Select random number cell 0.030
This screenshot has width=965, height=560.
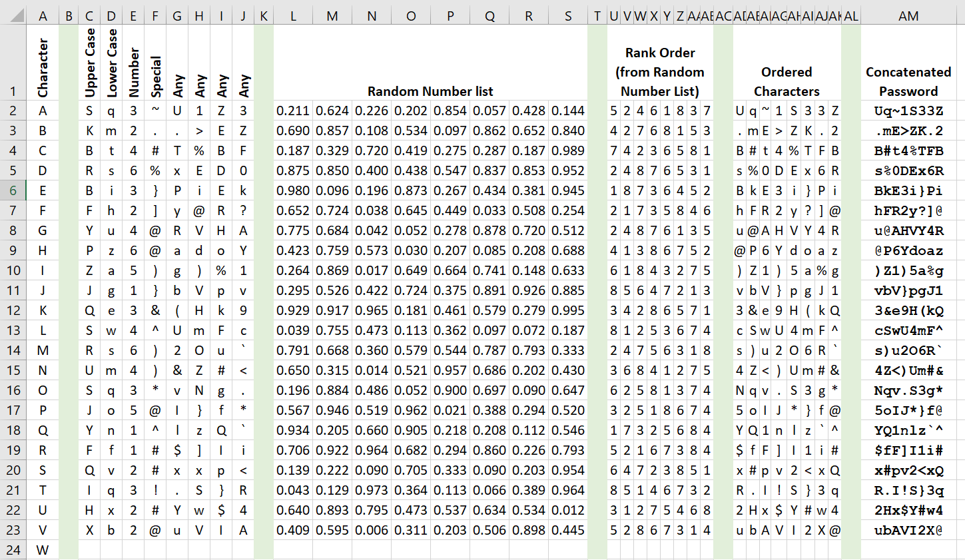pos(411,250)
